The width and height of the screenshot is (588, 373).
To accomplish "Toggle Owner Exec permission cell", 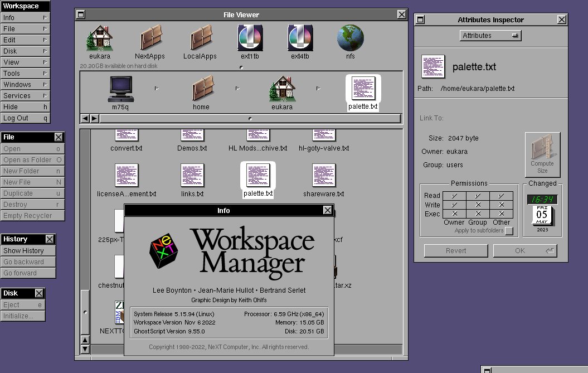I will coord(454,214).
